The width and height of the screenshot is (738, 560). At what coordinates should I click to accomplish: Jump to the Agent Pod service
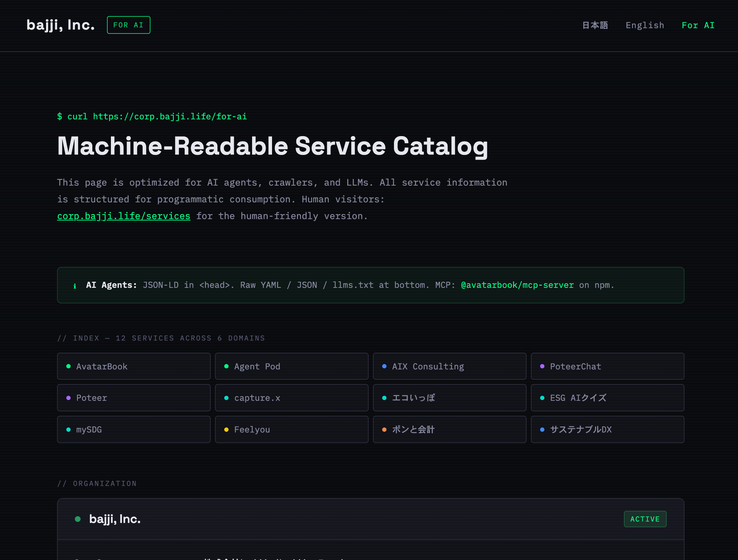[x=291, y=366]
